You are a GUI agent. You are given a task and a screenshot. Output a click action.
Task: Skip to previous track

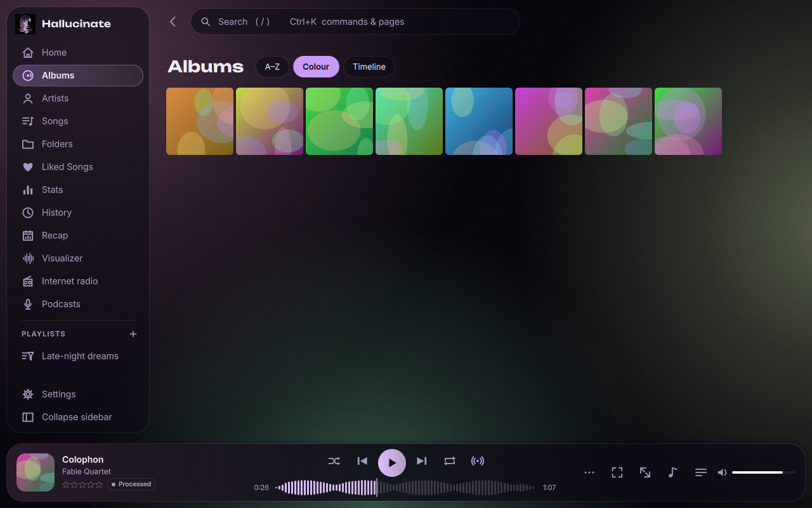[x=362, y=461]
